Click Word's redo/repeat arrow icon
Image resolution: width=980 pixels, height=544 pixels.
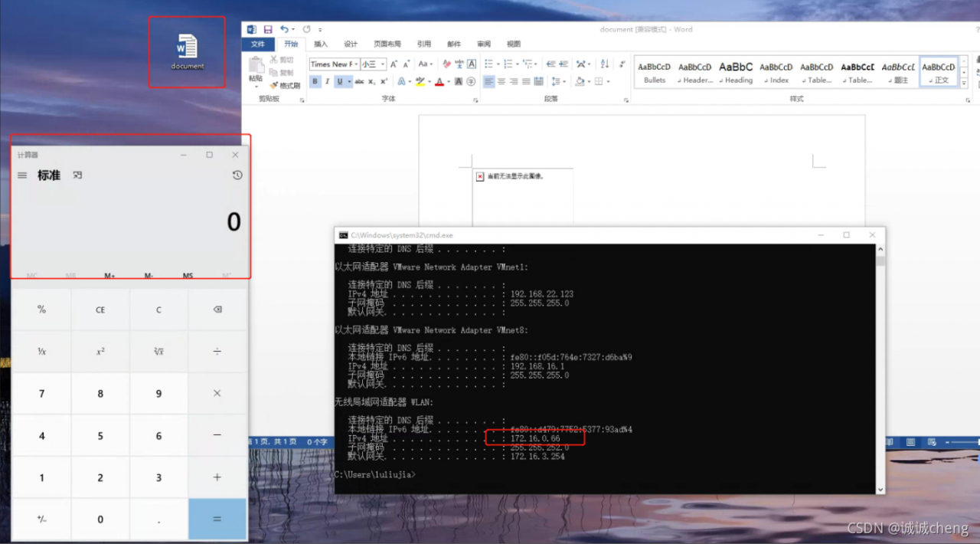point(306,29)
